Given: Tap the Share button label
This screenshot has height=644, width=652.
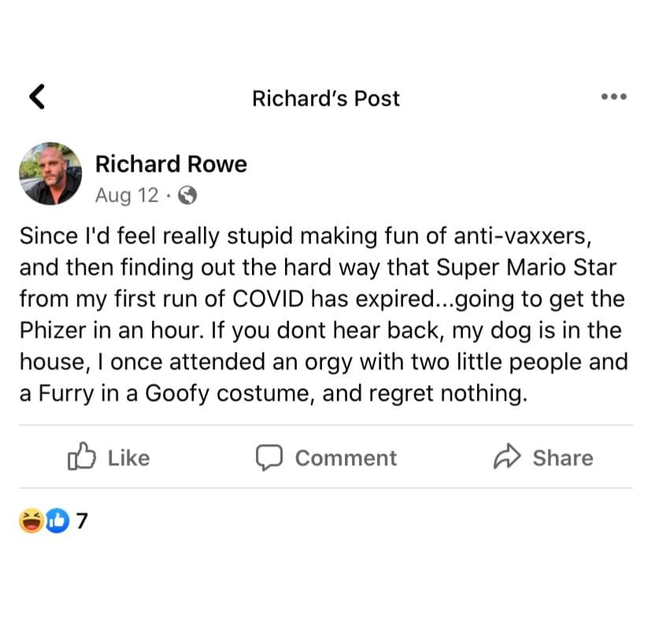Looking at the screenshot, I should tap(562, 458).
